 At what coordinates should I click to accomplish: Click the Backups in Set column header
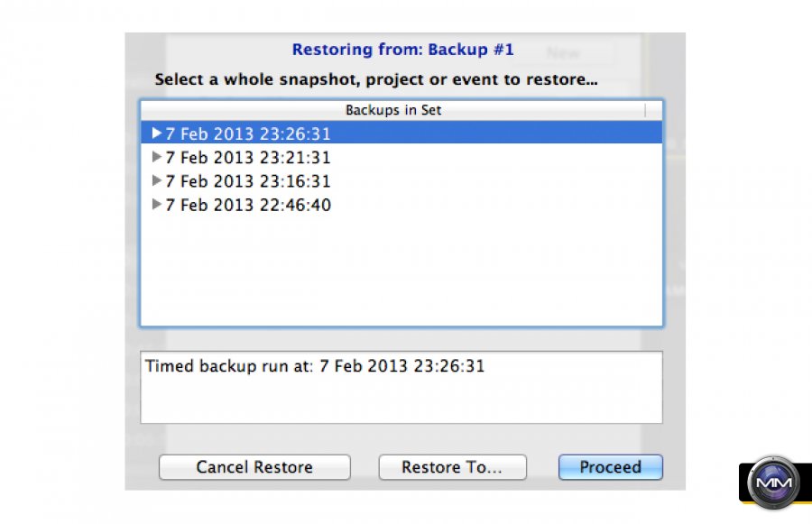393,110
